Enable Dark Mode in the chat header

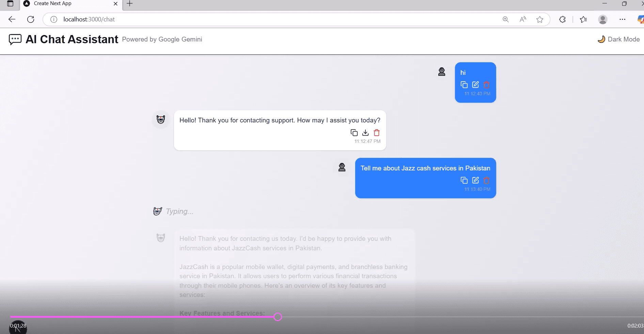618,39
